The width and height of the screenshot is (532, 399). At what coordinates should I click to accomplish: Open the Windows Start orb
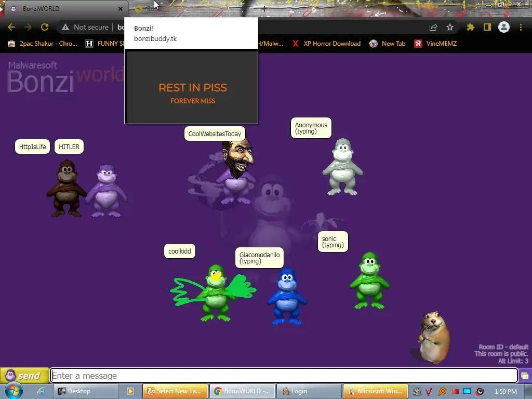pyautogui.click(x=14, y=391)
